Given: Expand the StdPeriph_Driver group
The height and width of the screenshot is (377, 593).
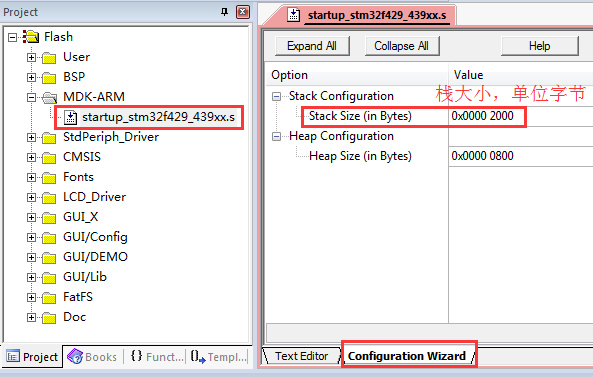Looking at the screenshot, I should [x=31, y=138].
